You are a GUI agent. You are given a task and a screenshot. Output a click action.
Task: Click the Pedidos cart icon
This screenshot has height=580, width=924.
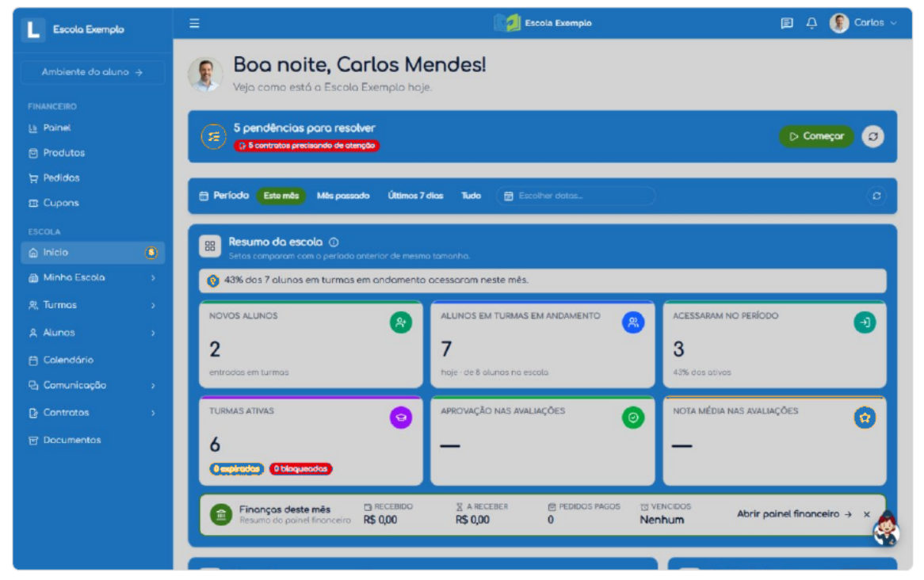pyautogui.click(x=33, y=178)
